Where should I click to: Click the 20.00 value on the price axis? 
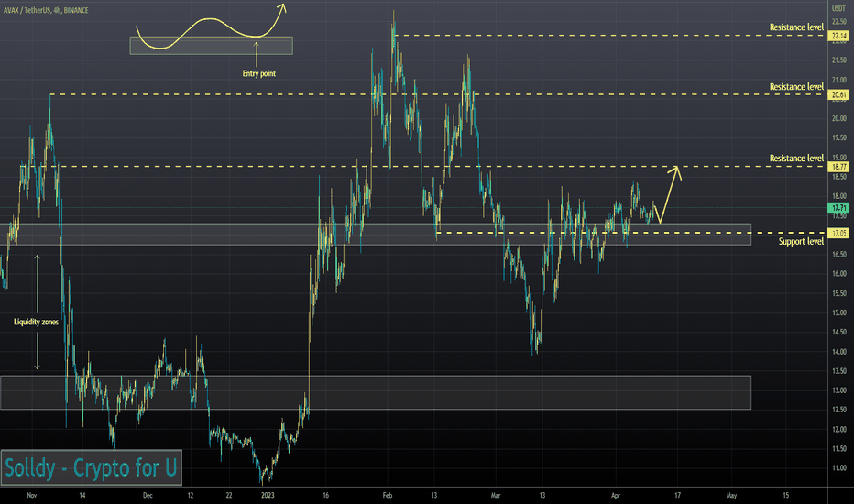click(x=838, y=119)
